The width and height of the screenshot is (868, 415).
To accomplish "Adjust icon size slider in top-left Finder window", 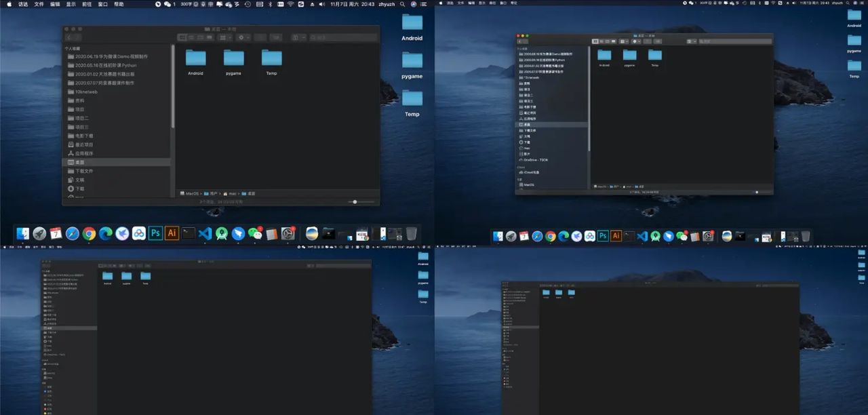I will (355, 201).
